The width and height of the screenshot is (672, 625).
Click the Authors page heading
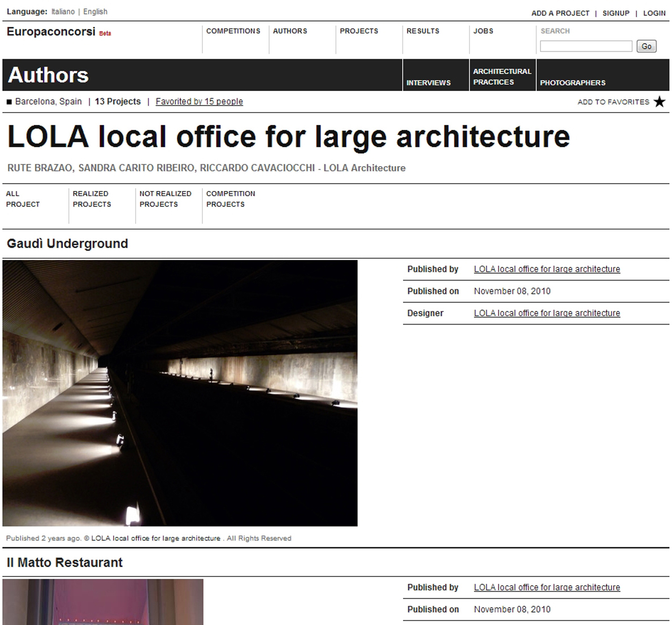tap(48, 75)
